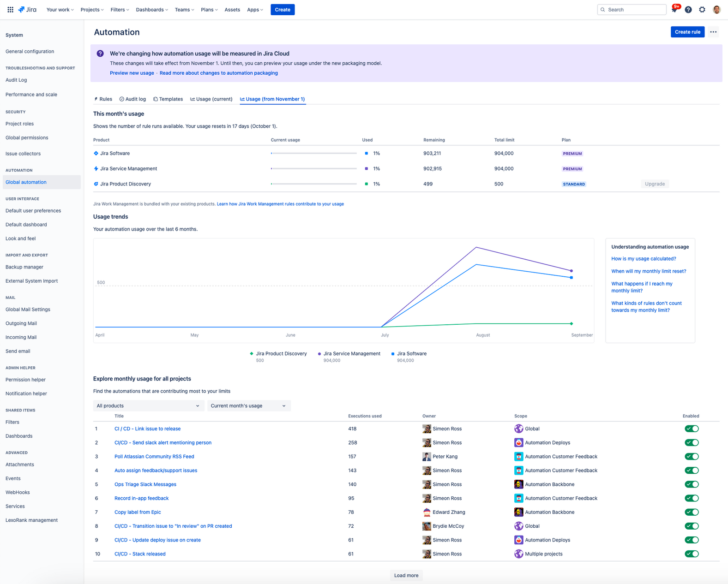The width and height of the screenshot is (728, 584).
Task: Expand the All products dropdown
Action: (x=148, y=406)
